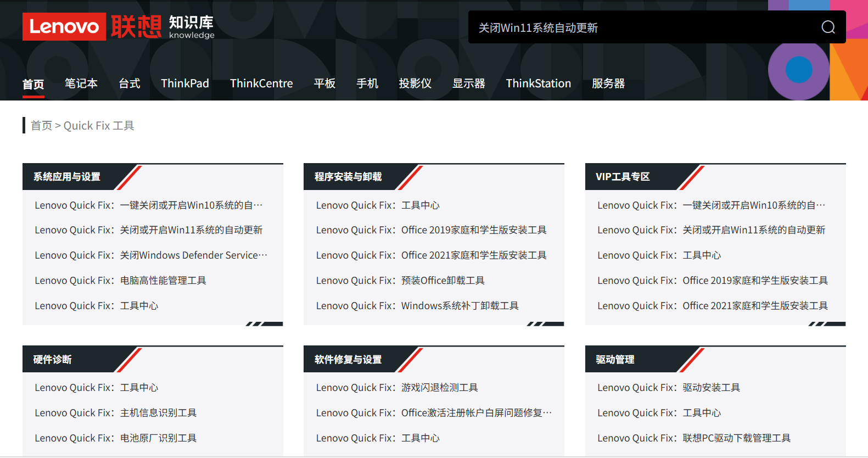868x458 pixels.
Task: Open 工具中心 under 程序安装与卸载
Action: 378,205
